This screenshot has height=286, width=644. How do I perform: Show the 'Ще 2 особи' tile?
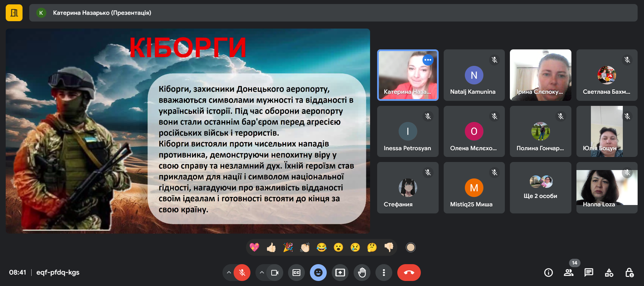540,188
